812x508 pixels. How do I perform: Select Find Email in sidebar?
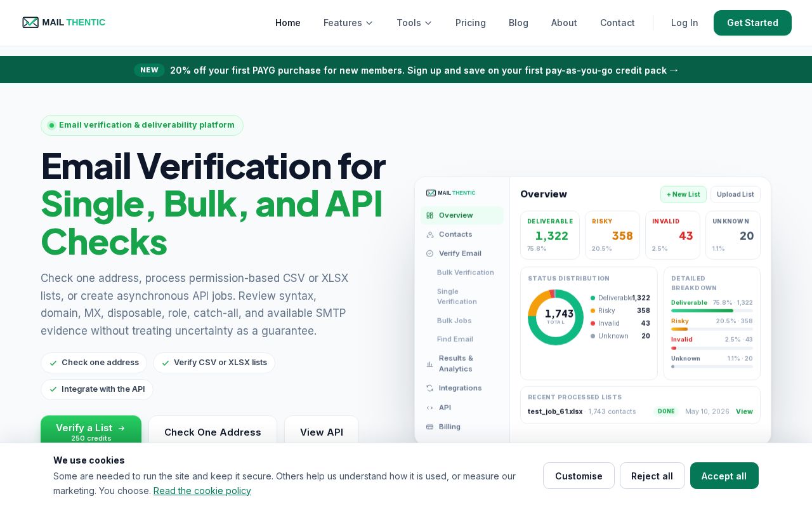(x=455, y=339)
